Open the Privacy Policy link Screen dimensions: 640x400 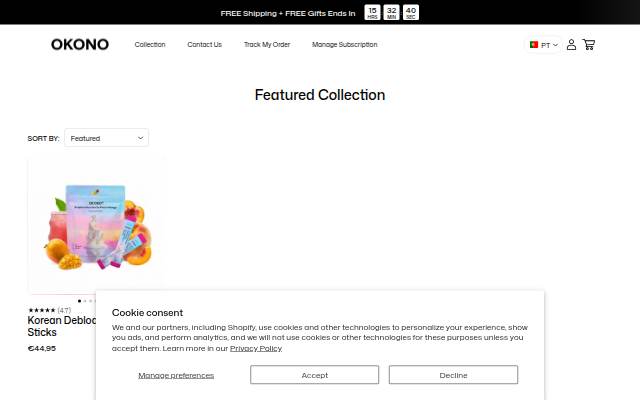pyautogui.click(x=256, y=348)
